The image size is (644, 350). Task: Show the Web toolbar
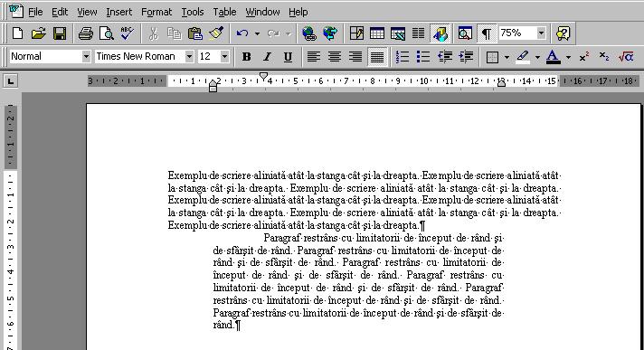[x=330, y=33]
